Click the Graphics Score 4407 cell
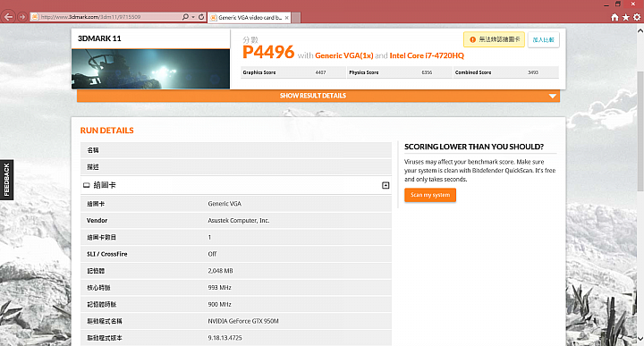This screenshot has width=644, height=346. coord(293,72)
